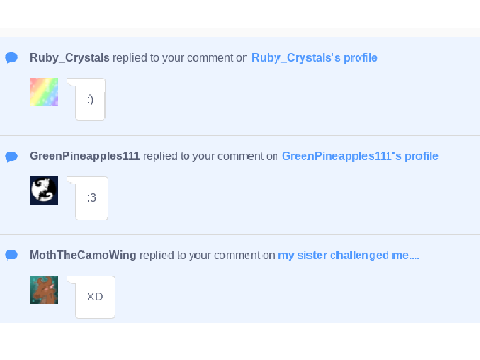
Task: Open the Ruby_Crystals's profile link
Action: click(314, 58)
